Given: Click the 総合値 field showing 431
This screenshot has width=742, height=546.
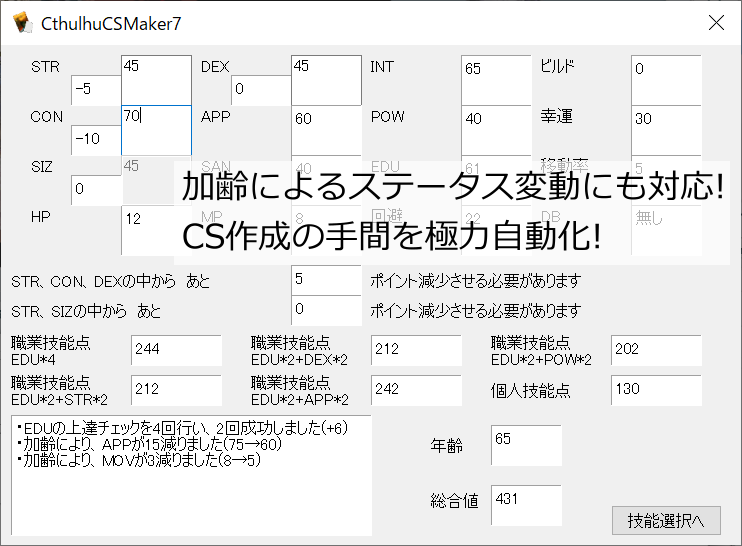Looking at the screenshot, I should pyautogui.click(x=526, y=505).
